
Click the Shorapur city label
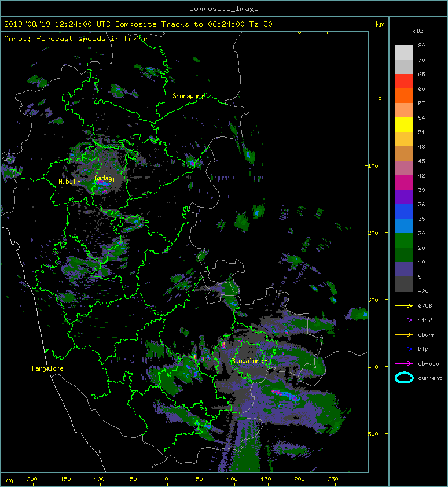click(x=186, y=96)
